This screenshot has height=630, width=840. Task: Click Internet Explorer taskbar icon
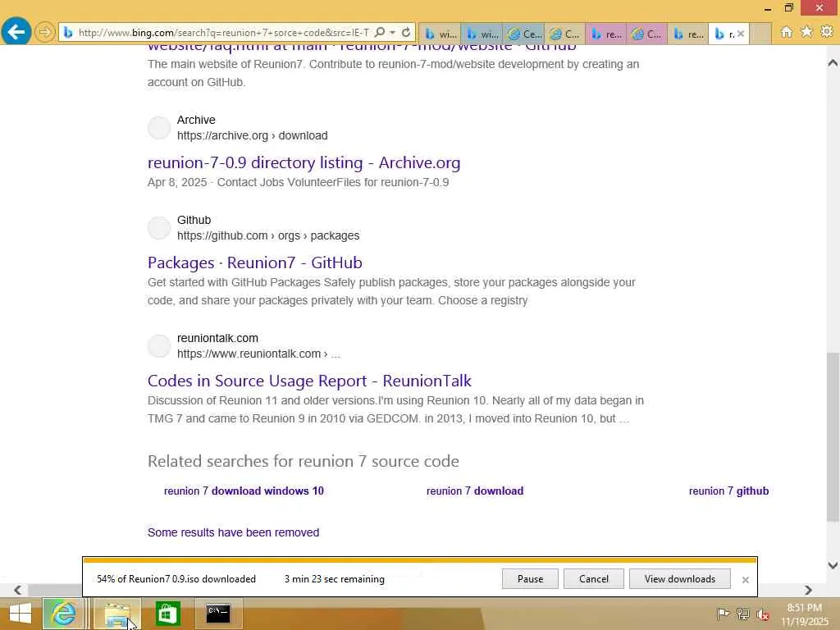click(62, 614)
